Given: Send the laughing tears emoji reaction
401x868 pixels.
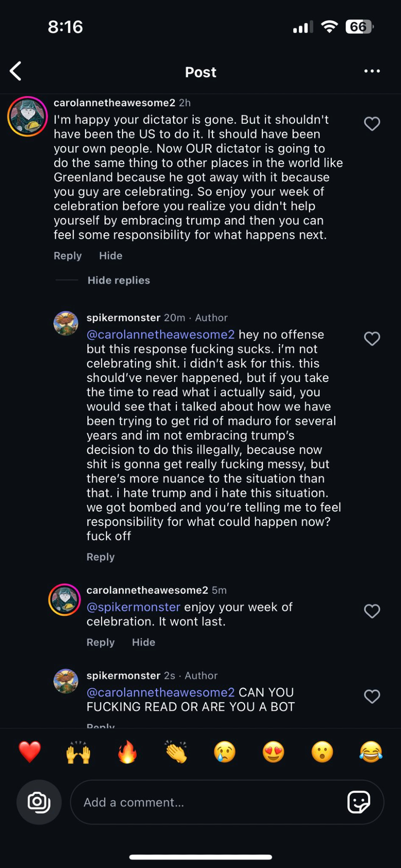Looking at the screenshot, I should [x=371, y=752].
